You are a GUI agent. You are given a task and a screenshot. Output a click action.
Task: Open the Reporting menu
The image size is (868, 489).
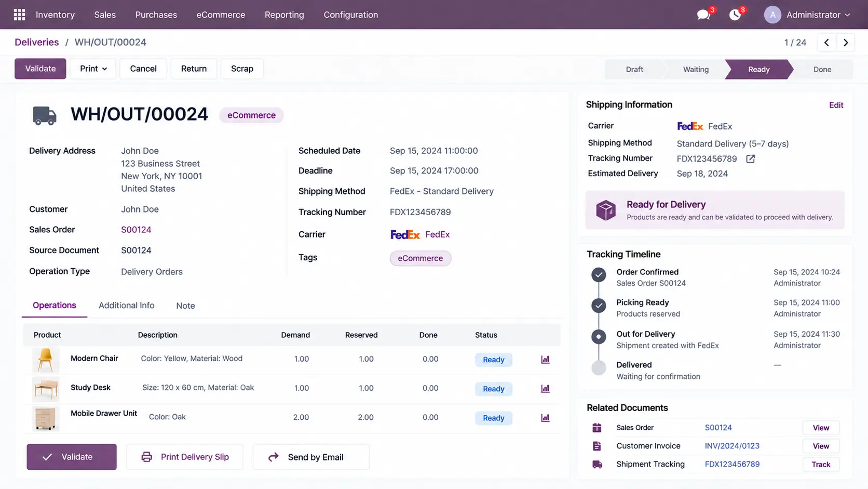[284, 15]
